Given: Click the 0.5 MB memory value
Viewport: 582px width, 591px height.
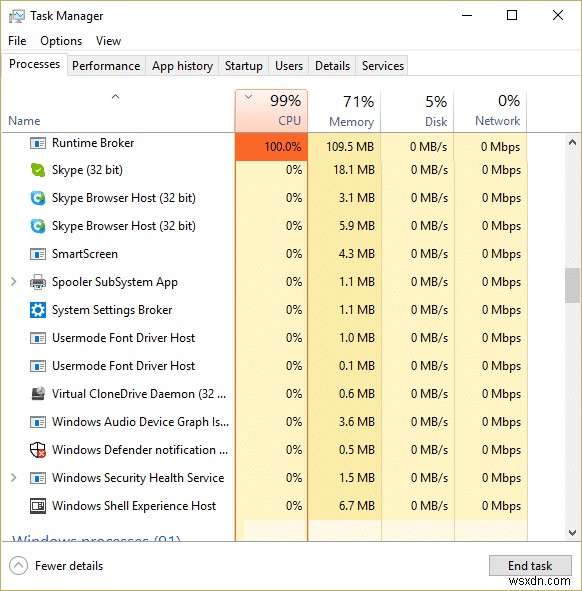Looking at the screenshot, I should (x=357, y=450).
